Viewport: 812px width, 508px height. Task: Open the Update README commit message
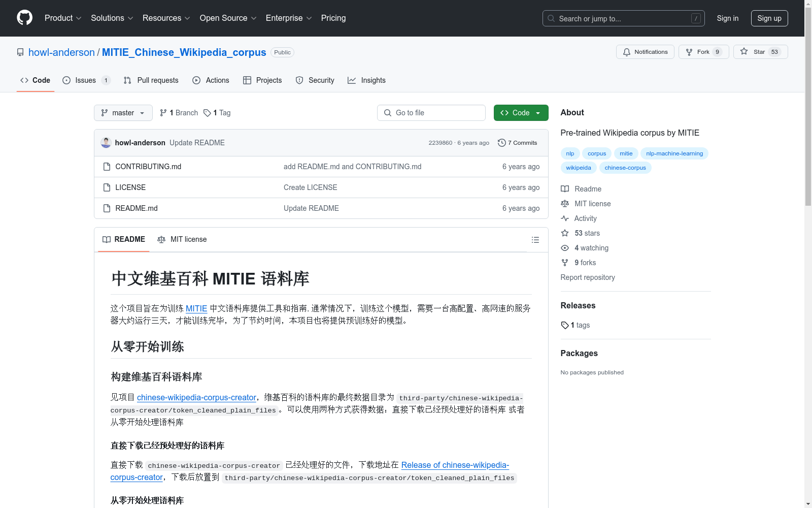197,143
